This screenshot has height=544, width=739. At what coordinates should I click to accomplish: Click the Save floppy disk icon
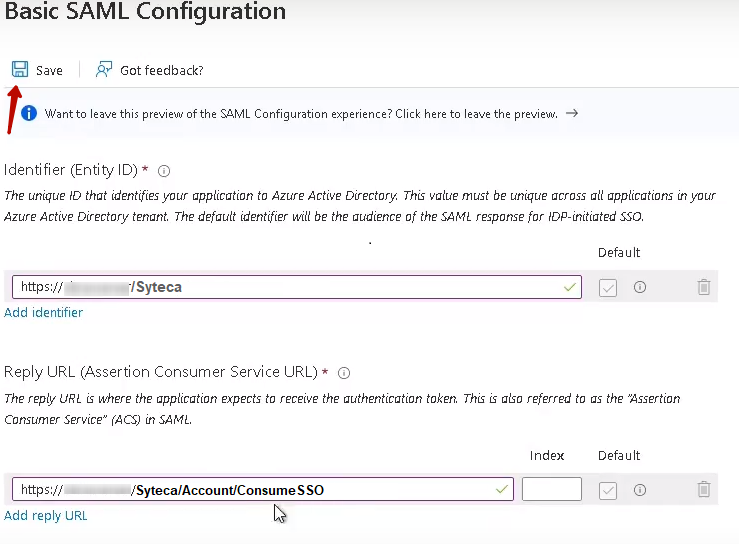coord(20,69)
